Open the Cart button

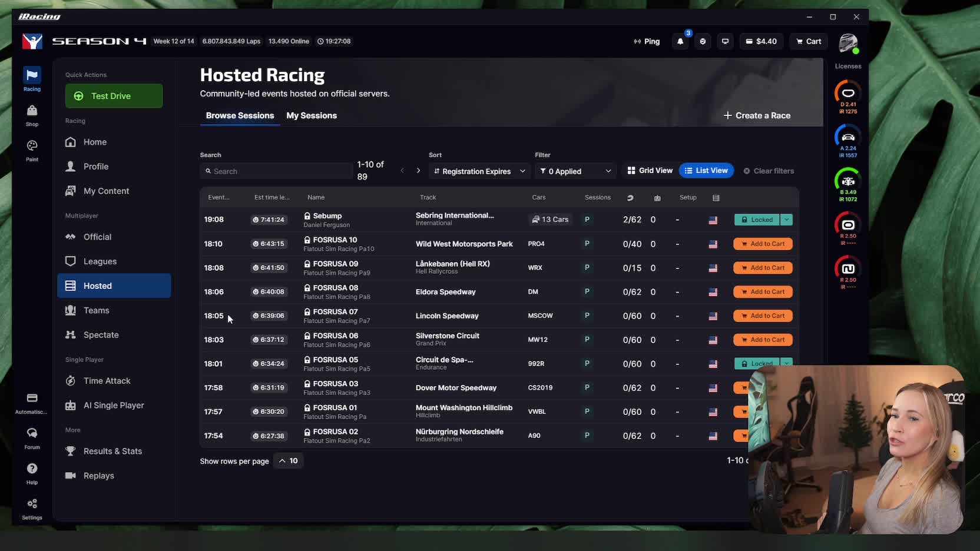coord(809,41)
